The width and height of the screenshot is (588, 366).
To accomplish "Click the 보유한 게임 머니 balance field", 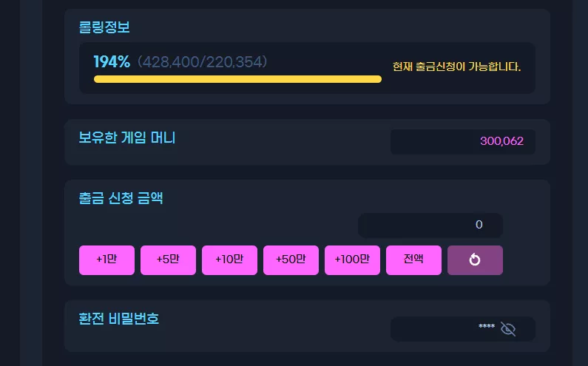I will pos(463,142).
